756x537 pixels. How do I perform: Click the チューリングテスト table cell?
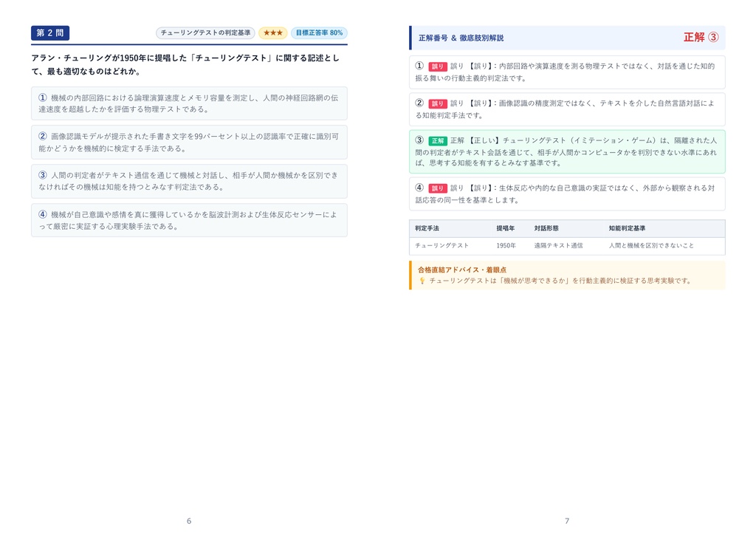(x=441, y=245)
